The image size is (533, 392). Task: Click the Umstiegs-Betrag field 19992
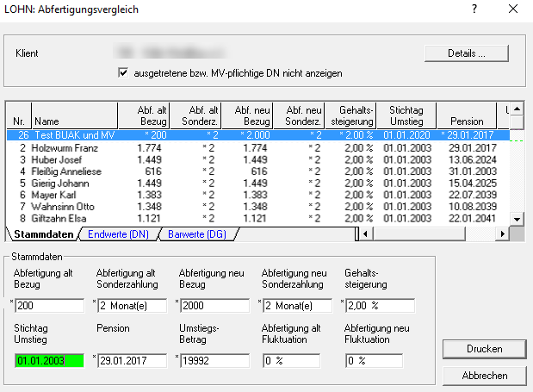tap(214, 361)
